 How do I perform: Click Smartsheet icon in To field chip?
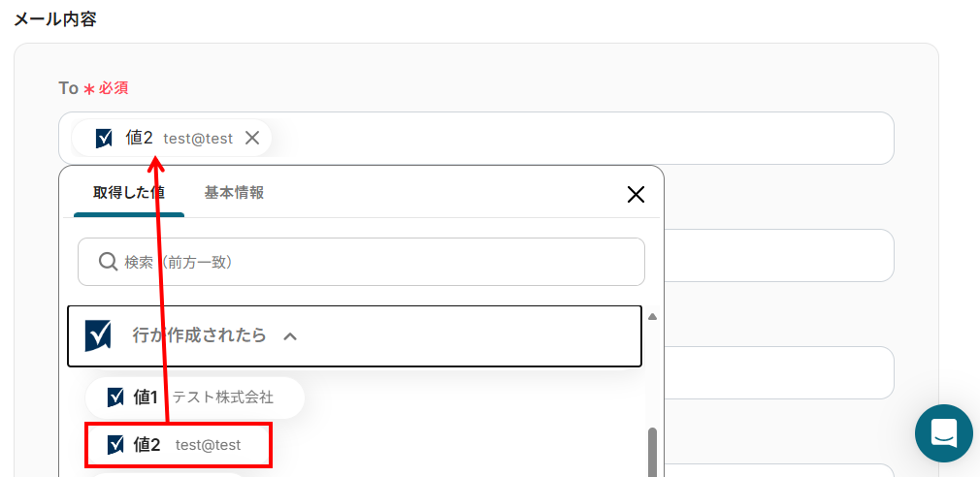point(105,139)
